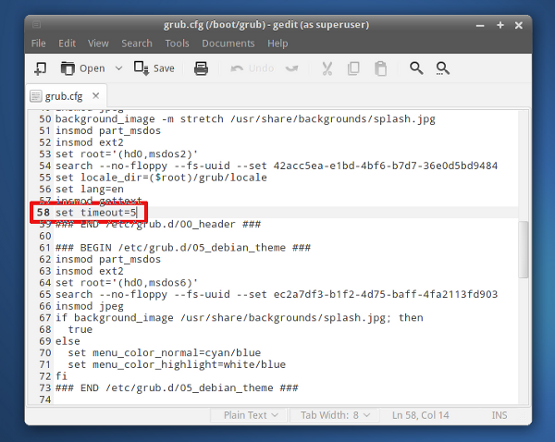Create a new document with toolbar icon
Viewport: 555px width, 442px height.
pyautogui.click(x=40, y=68)
